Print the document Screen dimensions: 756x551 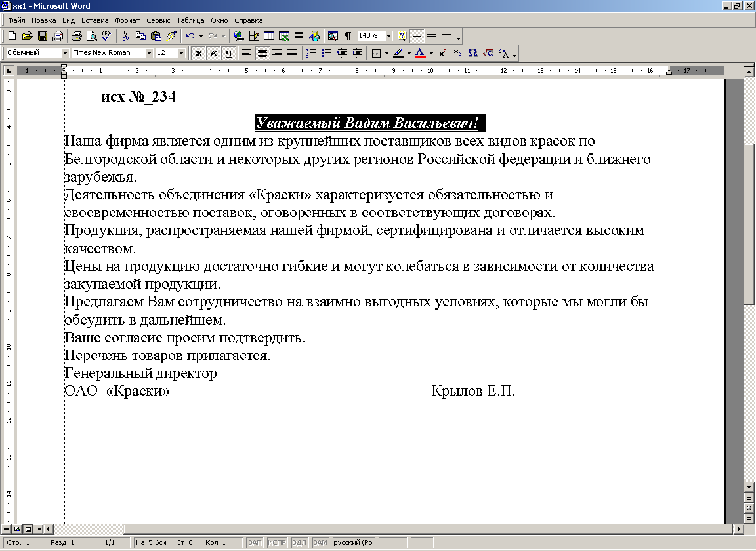[x=77, y=35]
